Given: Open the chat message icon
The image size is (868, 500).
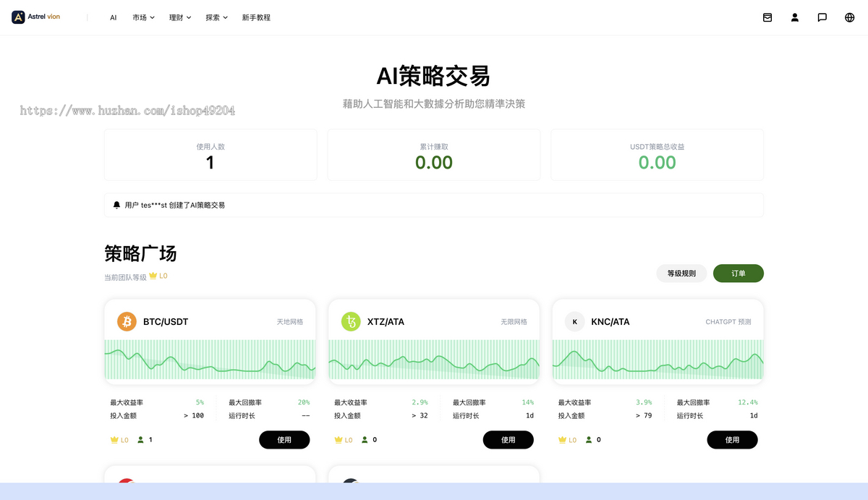Looking at the screenshot, I should click(x=822, y=17).
